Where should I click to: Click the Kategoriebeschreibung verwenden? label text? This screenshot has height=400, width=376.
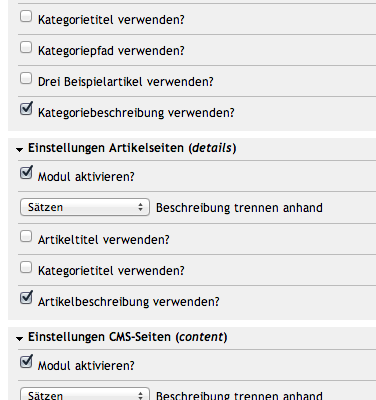pyautogui.click(x=136, y=113)
